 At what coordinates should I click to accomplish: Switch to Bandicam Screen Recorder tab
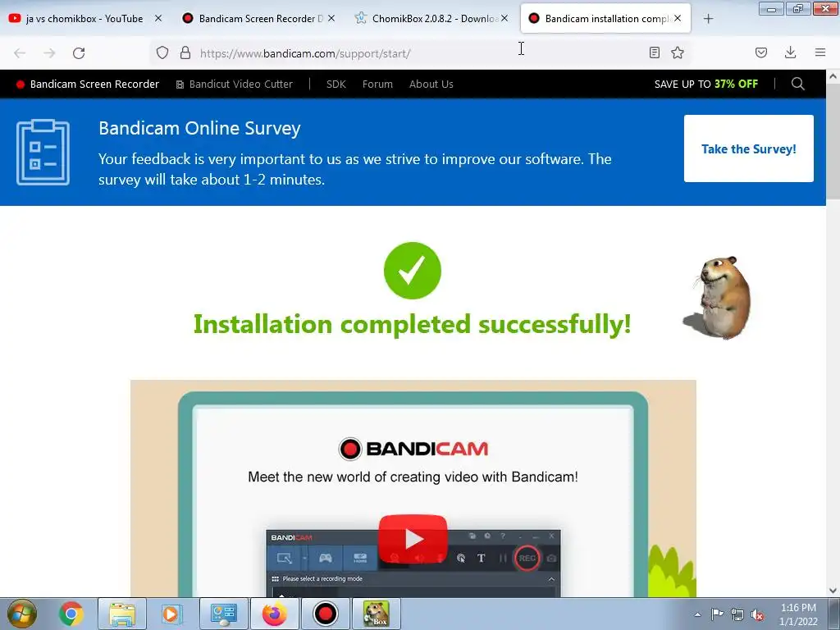258,19
